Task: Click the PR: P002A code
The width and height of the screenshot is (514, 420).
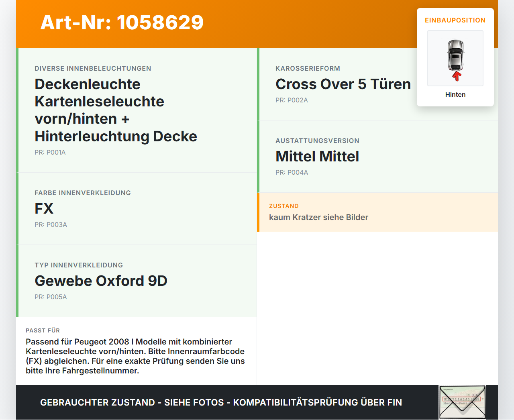Action: pyautogui.click(x=292, y=100)
